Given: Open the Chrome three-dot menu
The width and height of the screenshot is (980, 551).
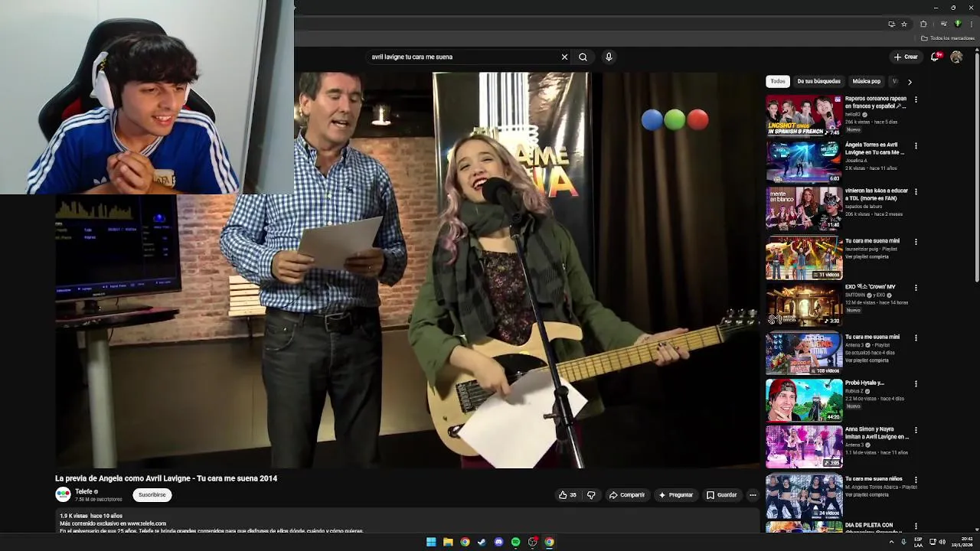Looking at the screenshot, I should pos(972,24).
